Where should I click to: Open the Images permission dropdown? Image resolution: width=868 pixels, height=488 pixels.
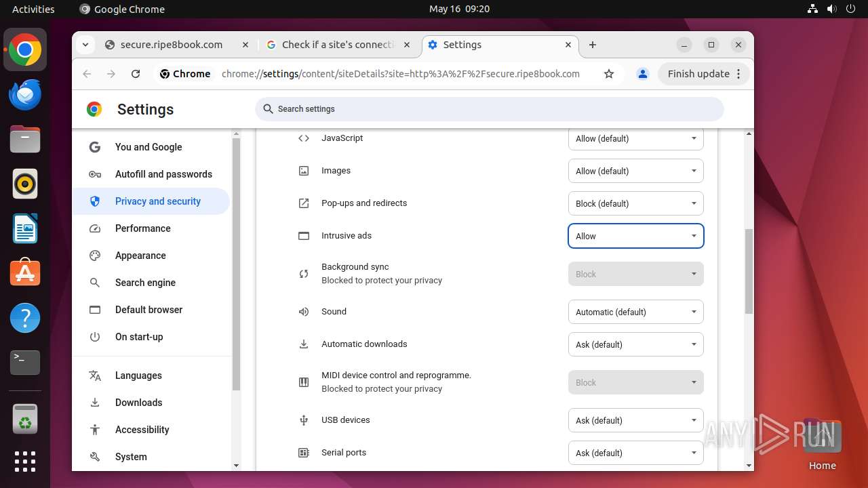click(x=635, y=171)
